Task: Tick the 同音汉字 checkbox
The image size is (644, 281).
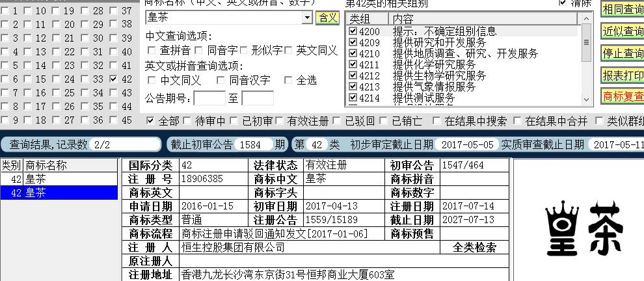Action: (221, 80)
